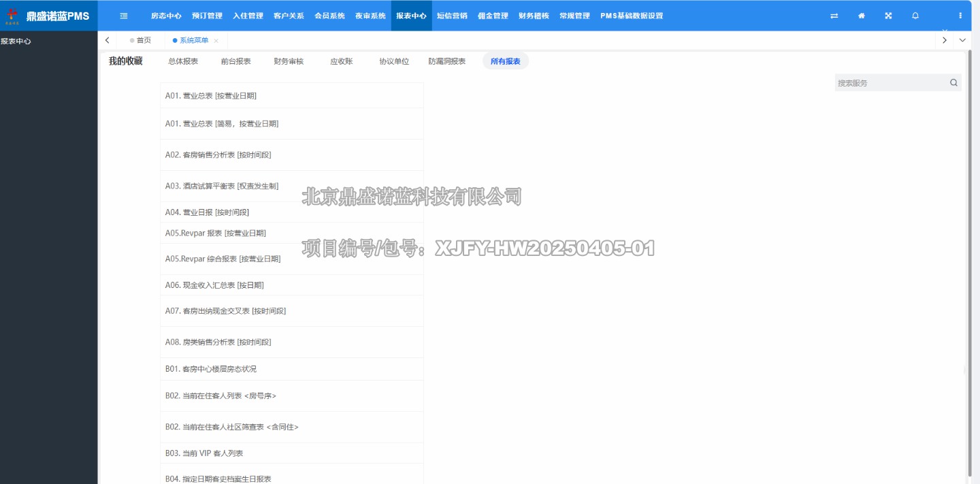The width and height of the screenshot is (980, 484).
Task: Open the 短信营销 menu
Action: 452,16
